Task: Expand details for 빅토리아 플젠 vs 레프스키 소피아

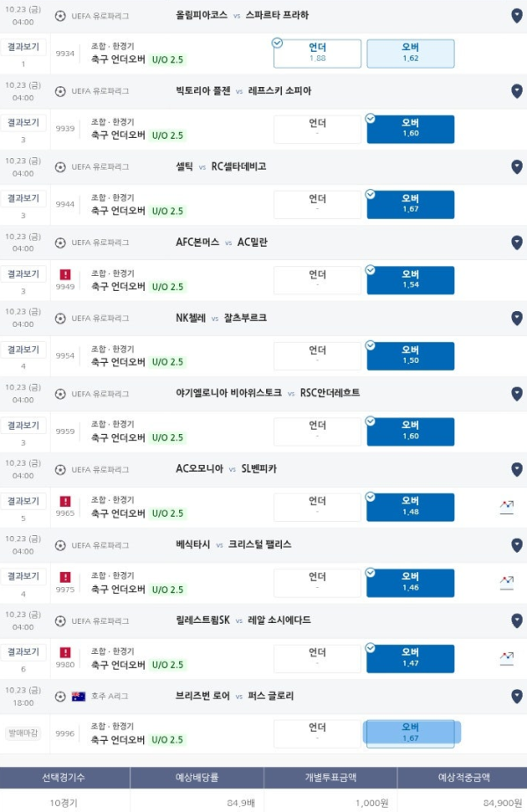Action: (516, 91)
